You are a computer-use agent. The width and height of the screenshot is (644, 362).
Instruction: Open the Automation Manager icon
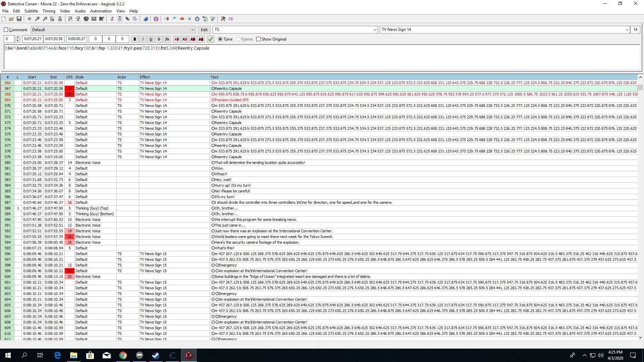click(x=146, y=19)
